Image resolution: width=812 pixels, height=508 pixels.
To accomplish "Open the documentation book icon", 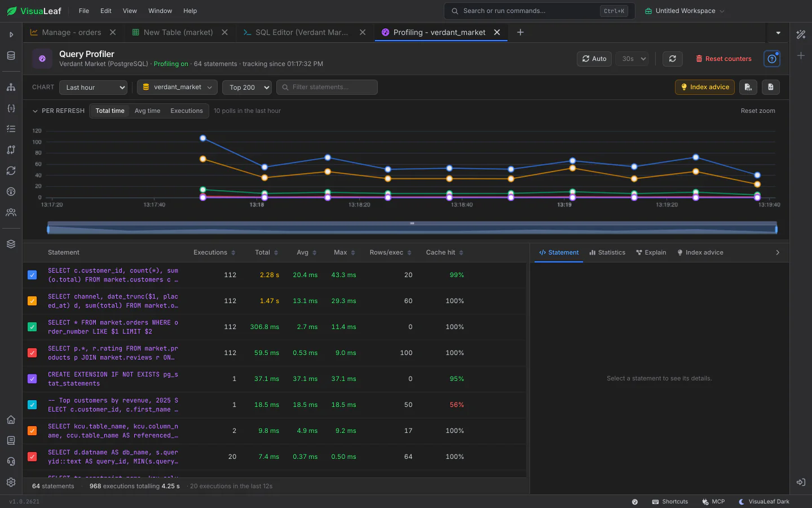I will tap(11, 440).
